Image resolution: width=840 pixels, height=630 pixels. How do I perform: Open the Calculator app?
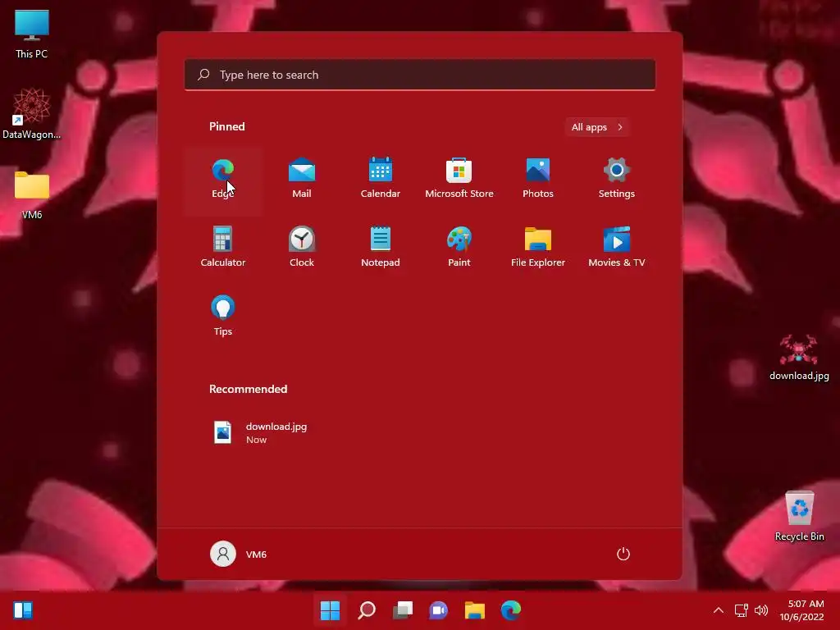point(223,248)
